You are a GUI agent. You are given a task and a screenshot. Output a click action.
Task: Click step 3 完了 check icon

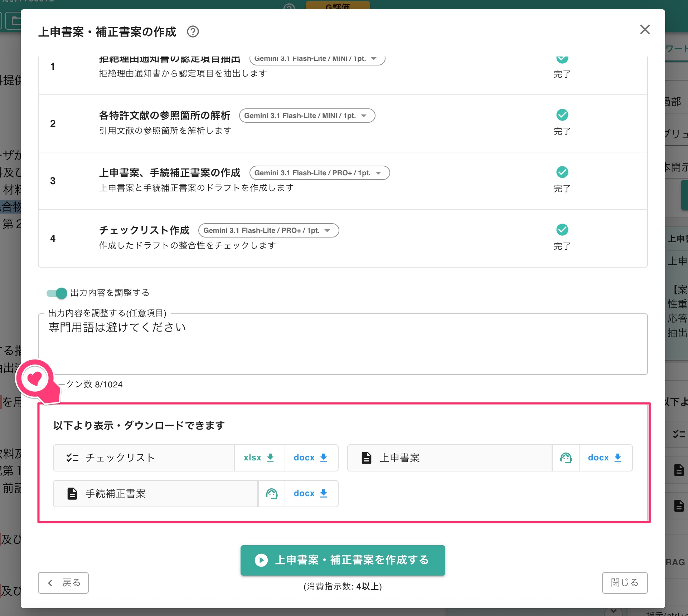562,172
